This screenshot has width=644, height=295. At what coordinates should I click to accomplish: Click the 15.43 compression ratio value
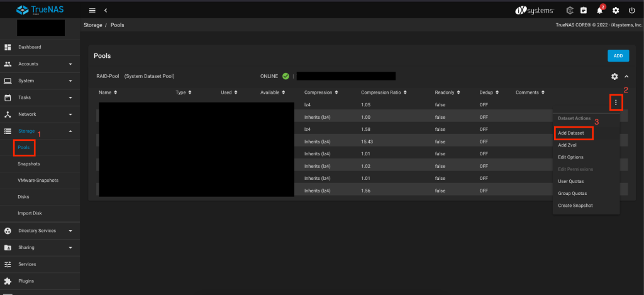[367, 142]
